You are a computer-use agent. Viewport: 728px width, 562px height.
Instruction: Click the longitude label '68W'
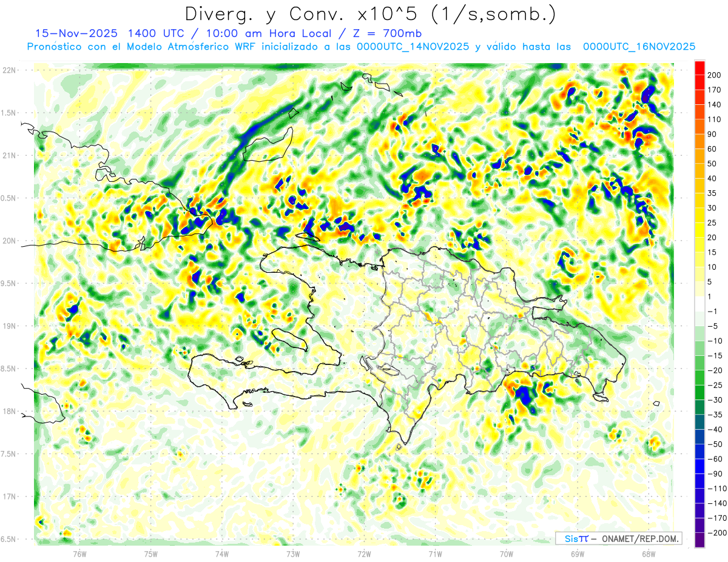click(647, 554)
